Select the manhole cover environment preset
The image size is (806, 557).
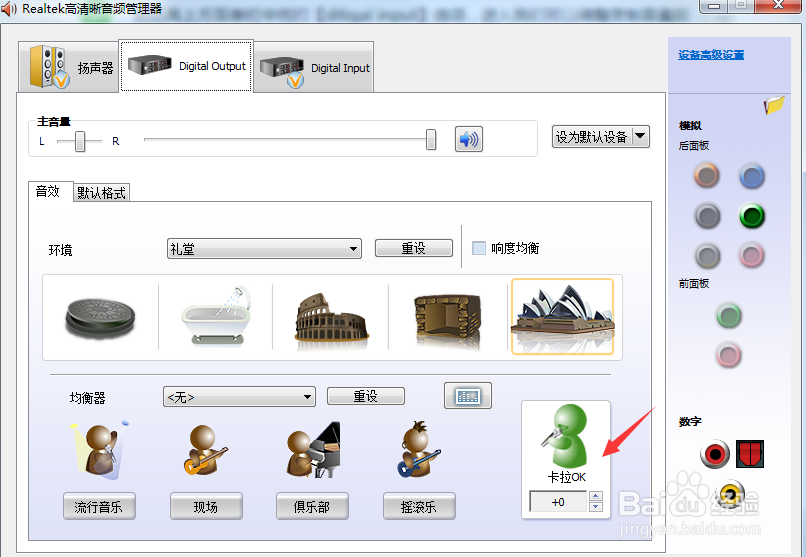(x=101, y=317)
